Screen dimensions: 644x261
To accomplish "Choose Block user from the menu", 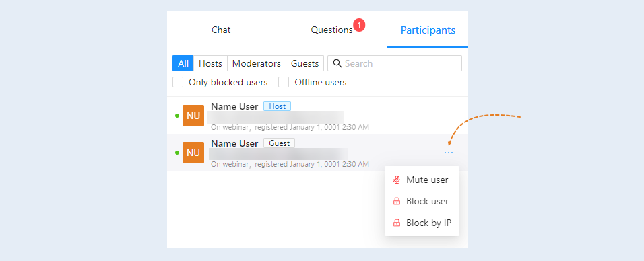I will pyautogui.click(x=422, y=202).
